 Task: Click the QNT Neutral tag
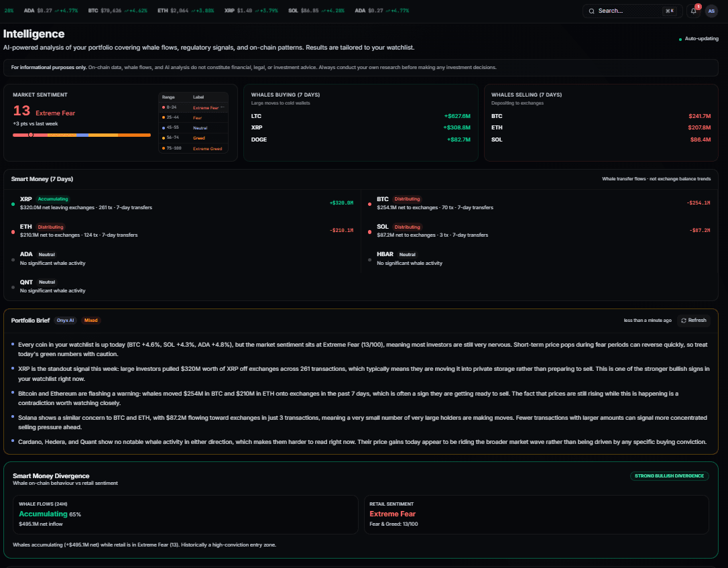47,282
